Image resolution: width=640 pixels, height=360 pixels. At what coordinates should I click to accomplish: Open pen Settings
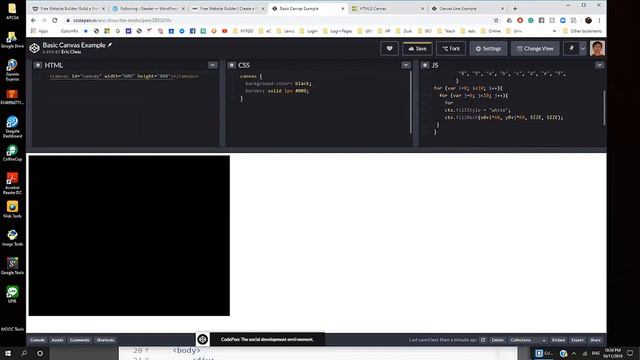(488, 49)
